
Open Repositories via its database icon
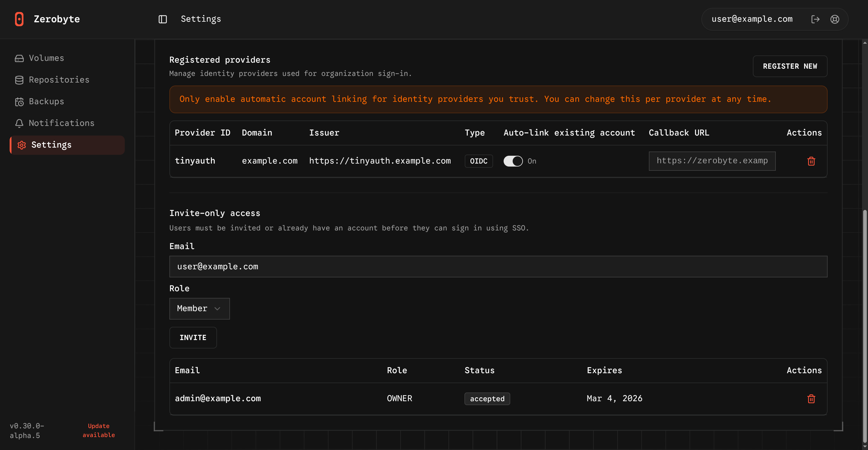click(x=19, y=80)
